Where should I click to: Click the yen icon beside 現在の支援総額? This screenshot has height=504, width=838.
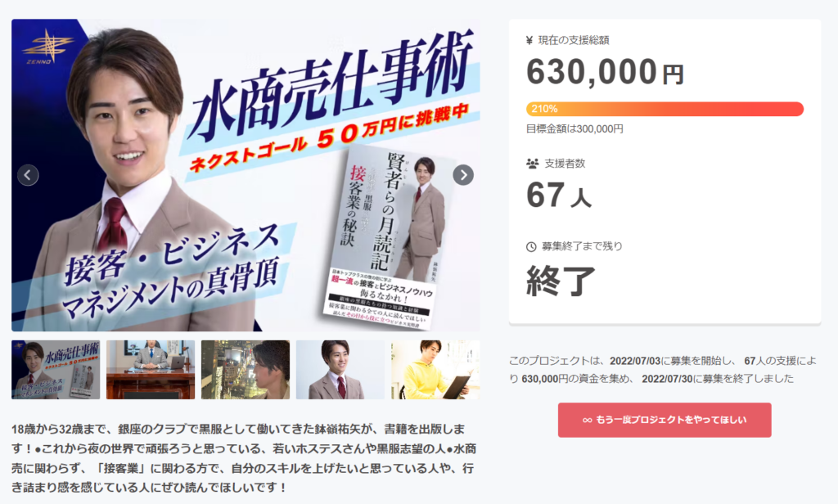529,40
